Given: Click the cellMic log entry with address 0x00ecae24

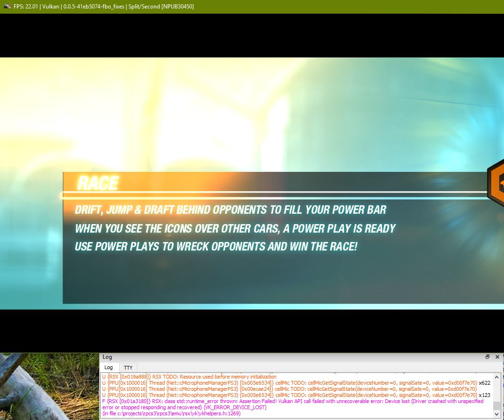Looking at the screenshot, I should tap(289, 389).
